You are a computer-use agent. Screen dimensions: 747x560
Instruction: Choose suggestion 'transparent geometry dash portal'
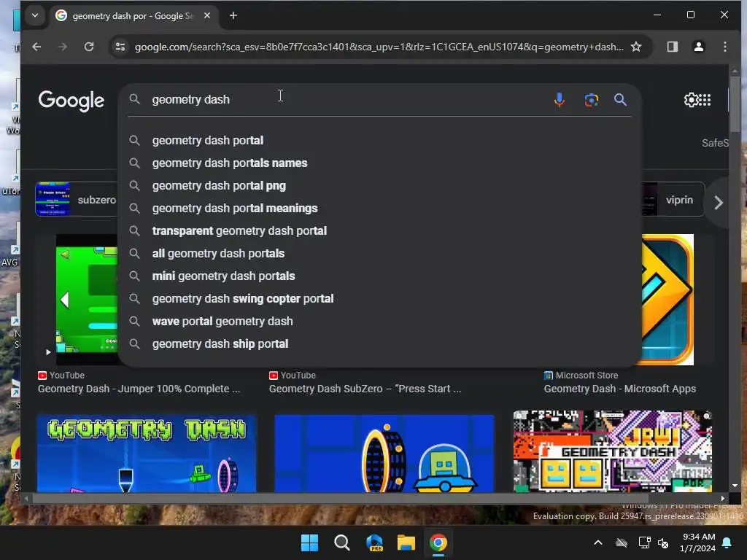(x=379, y=231)
